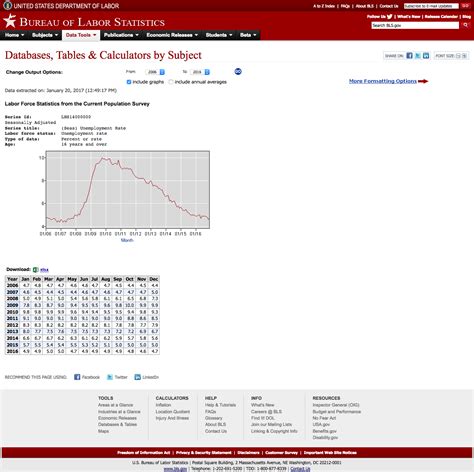
Task: Open Glossary footer link
Action: click(x=214, y=418)
